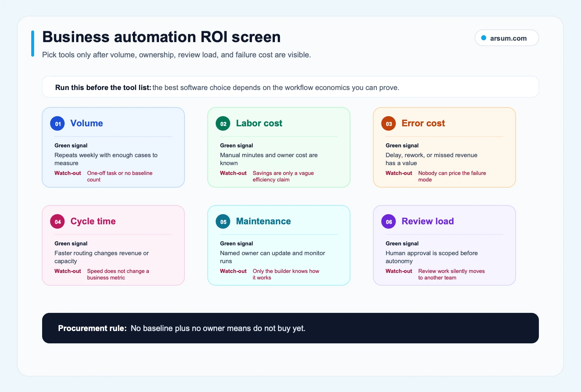Image resolution: width=581 pixels, height=392 pixels.
Task: Click 'Nobody can price the failure mode'
Action: (x=452, y=176)
